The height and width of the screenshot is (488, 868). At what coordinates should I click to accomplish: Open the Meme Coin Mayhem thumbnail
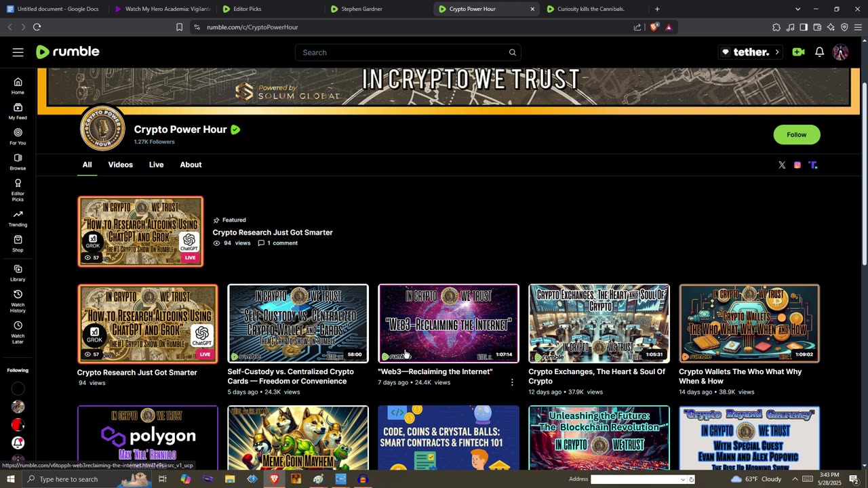point(298,437)
